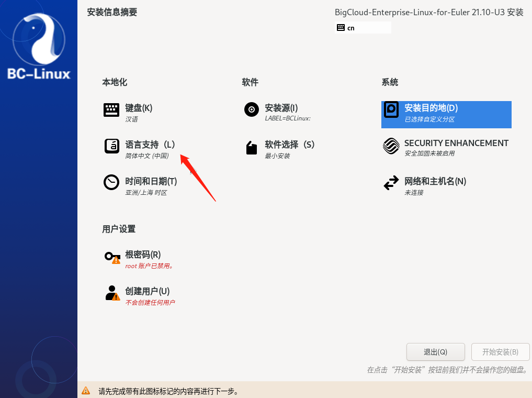The height and width of the screenshot is (398, 532).
Task: Click the '亚洲/上海 时区' text
Action: [146, 193]
